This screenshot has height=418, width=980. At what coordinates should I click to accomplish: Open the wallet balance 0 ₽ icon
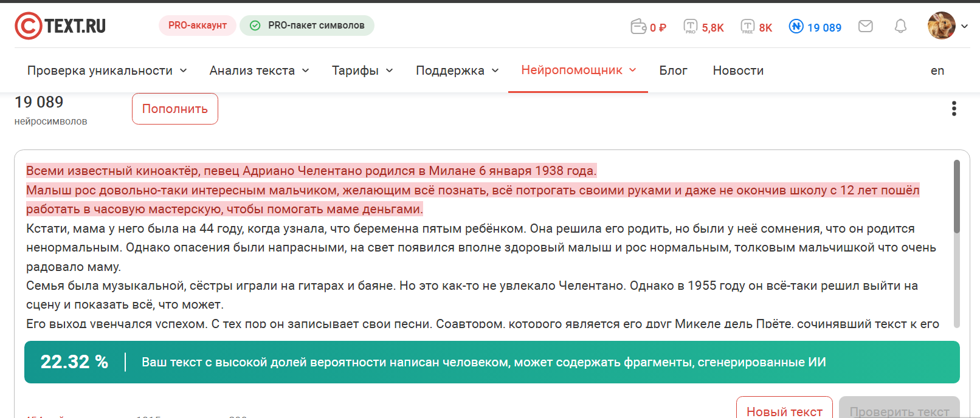[648, 27]
